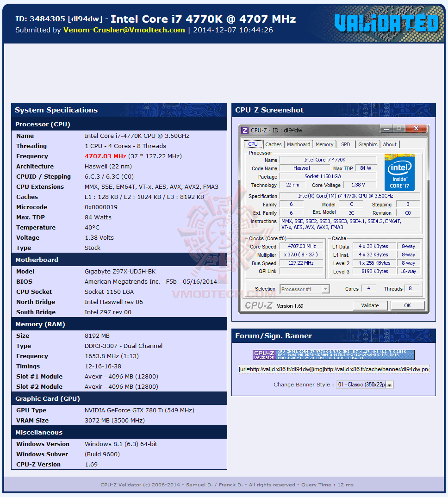Click the Caches L1 : 128 KB value

144,197
